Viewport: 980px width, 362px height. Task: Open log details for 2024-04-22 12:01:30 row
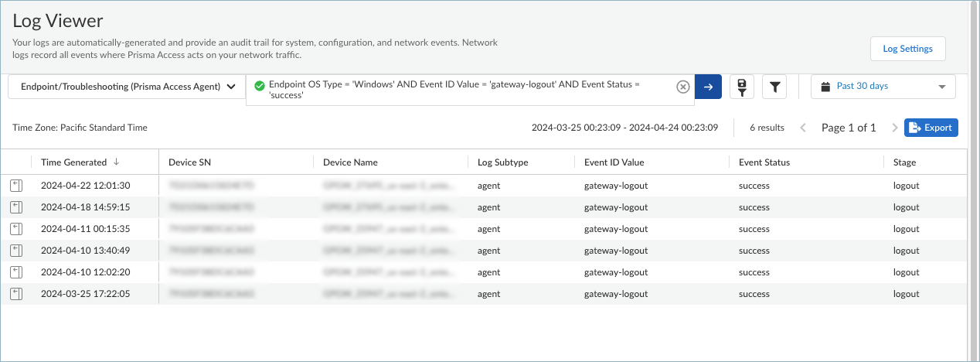point(16,186)
